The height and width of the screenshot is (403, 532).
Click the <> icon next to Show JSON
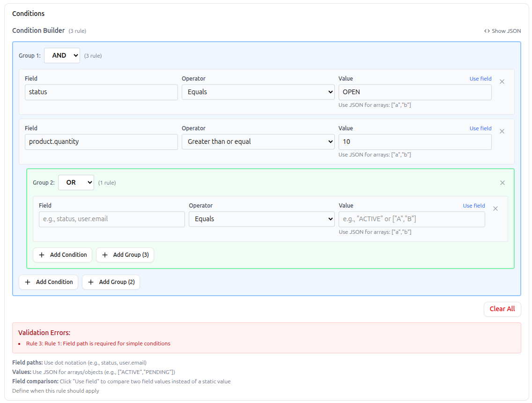[487, 30]
